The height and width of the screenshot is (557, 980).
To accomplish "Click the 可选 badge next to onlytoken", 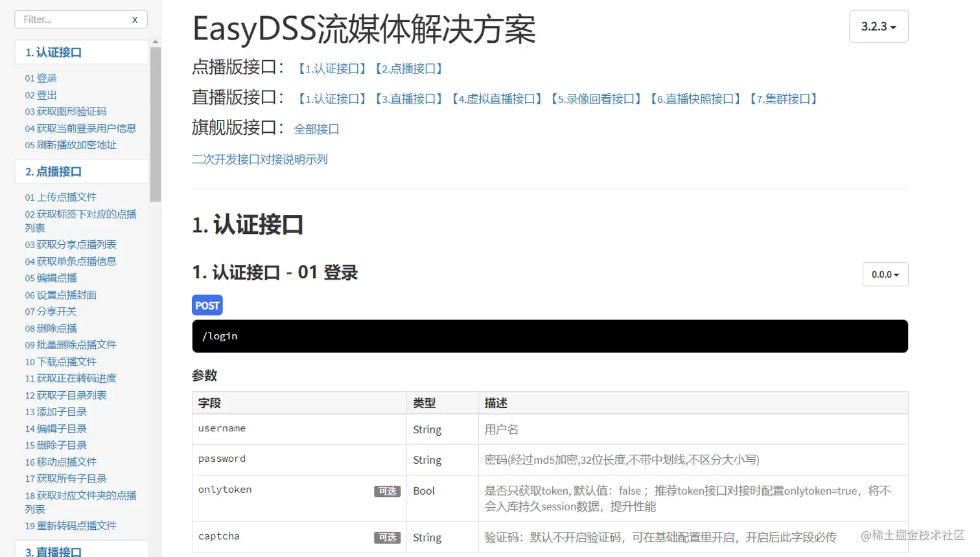I will [387, 491].
